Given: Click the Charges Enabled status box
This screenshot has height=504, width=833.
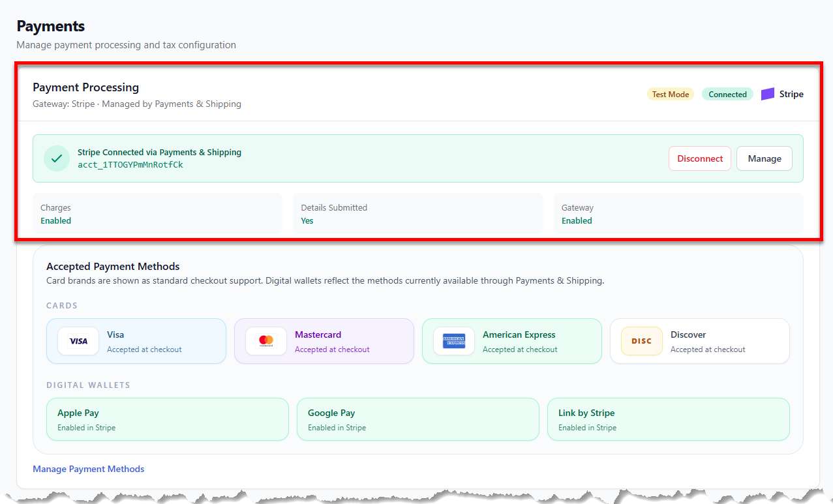Looking at the screenshot, I should click(x=157, y=214).
